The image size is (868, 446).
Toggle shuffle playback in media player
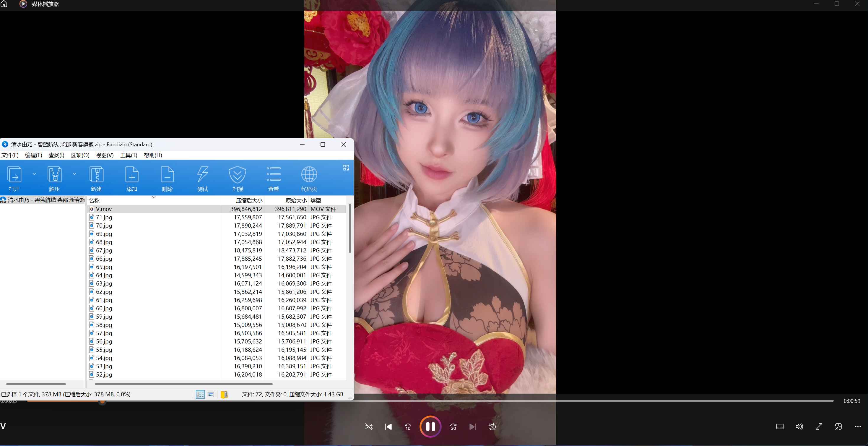(x=369, y=427)
